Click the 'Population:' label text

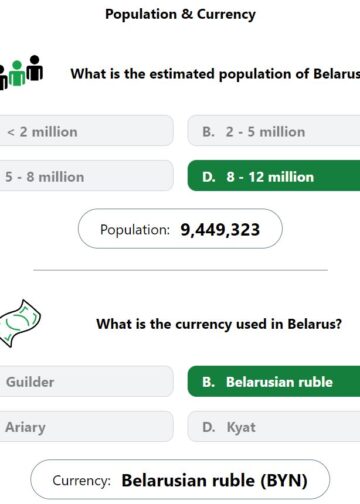click(135, 230)
